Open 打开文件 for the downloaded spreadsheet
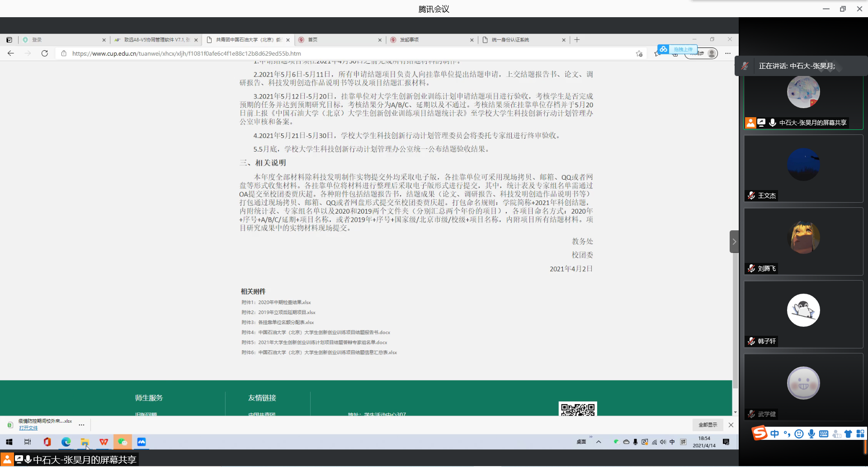868x467 pixels. pos(28,428)
